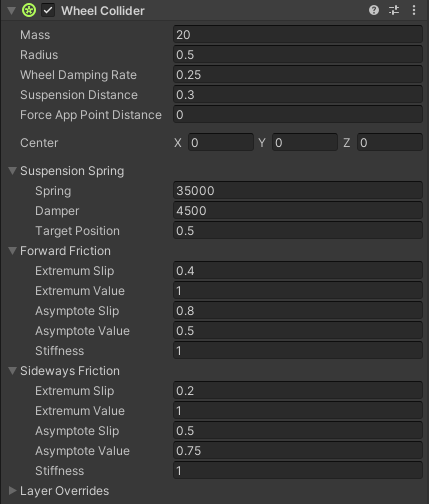Click the Wheel Collider header title
Viewport: 429px width, 504px height.
(103, 11)
